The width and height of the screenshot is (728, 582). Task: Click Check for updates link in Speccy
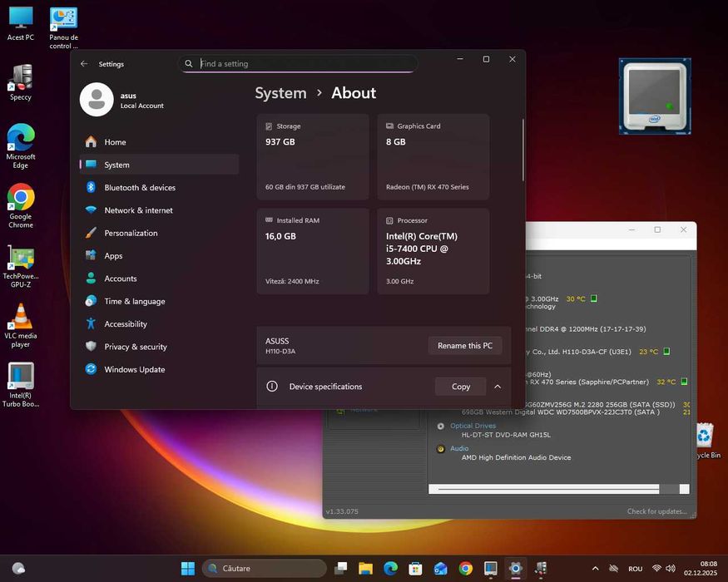click(x=656, y=511)
